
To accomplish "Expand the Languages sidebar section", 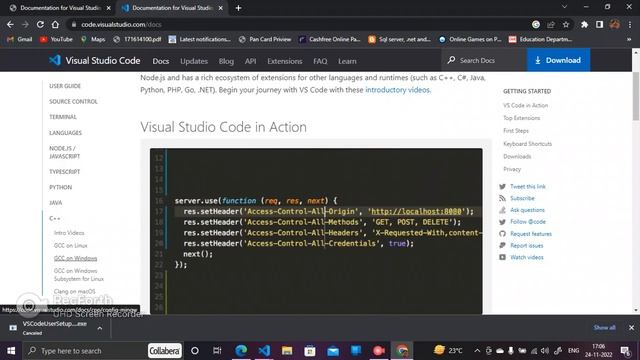I will pyautogui.click(x=65, y=133).
